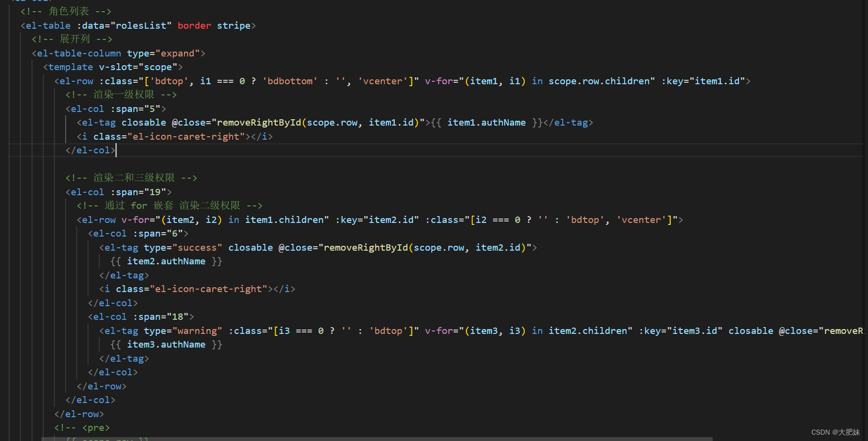The width and height of the screenshot is (868, 441).
Task: Click '{{ item1.authName }}' interpolation
Action: pyautogui.click(x=487, y=122)
